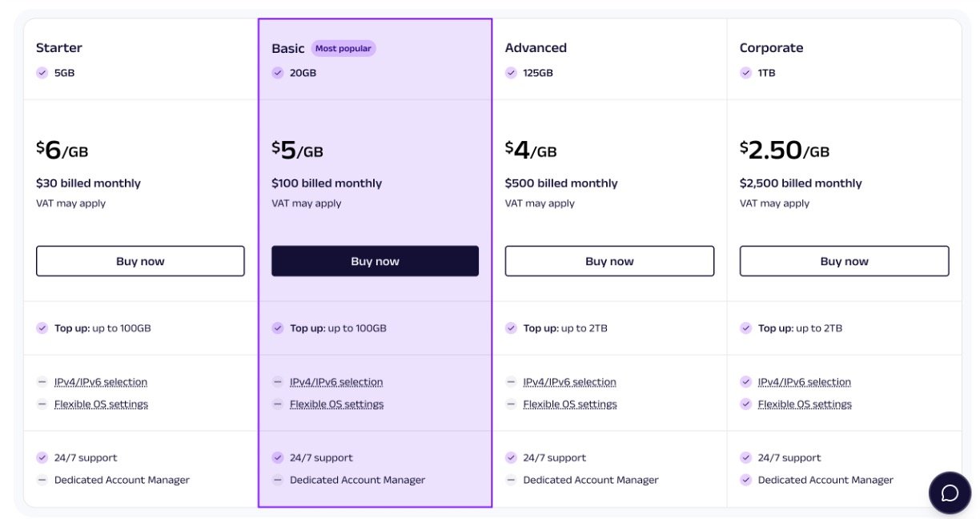
Task: Click the check icon beside Corporate 1TB
Action: (745, 73)
